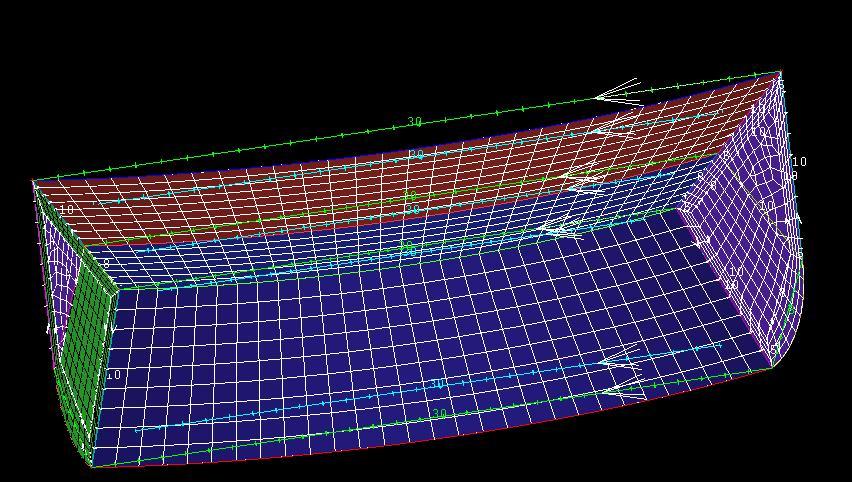Click the white 10 label beside green face

[x=113, y=376]
